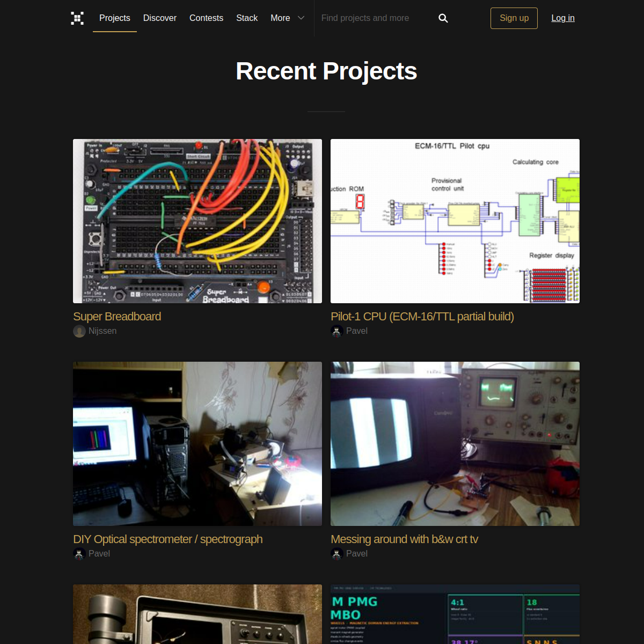
Task: Click Pavel's avatar next to Pilot-1 CPU
Action: [336, 331]
